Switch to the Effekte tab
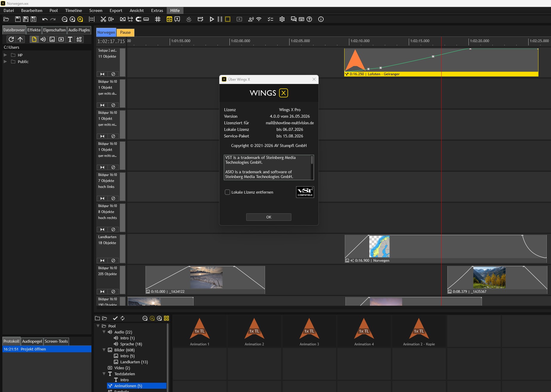This screenshot has height=392, width=551. [x=34, y=30]
